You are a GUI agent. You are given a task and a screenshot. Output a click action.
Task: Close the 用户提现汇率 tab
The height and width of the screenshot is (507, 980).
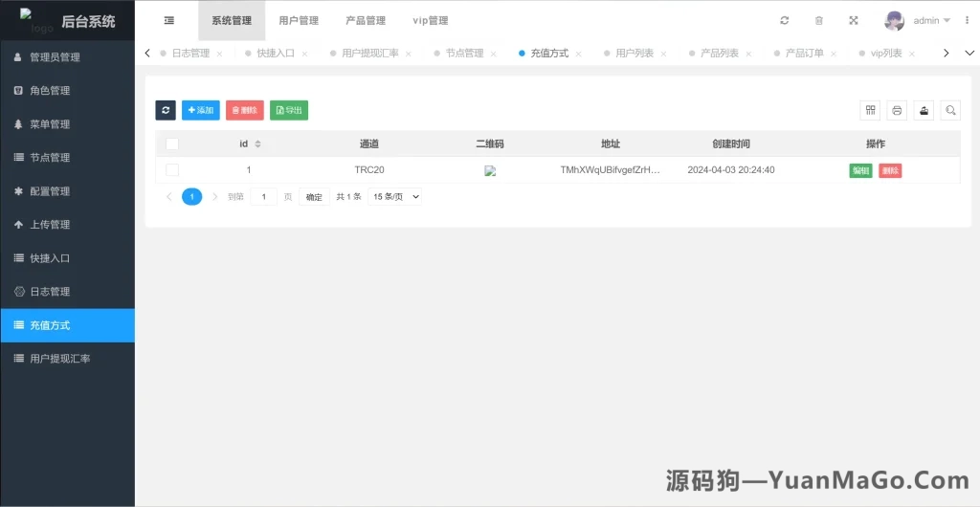[x=408, y=54]
